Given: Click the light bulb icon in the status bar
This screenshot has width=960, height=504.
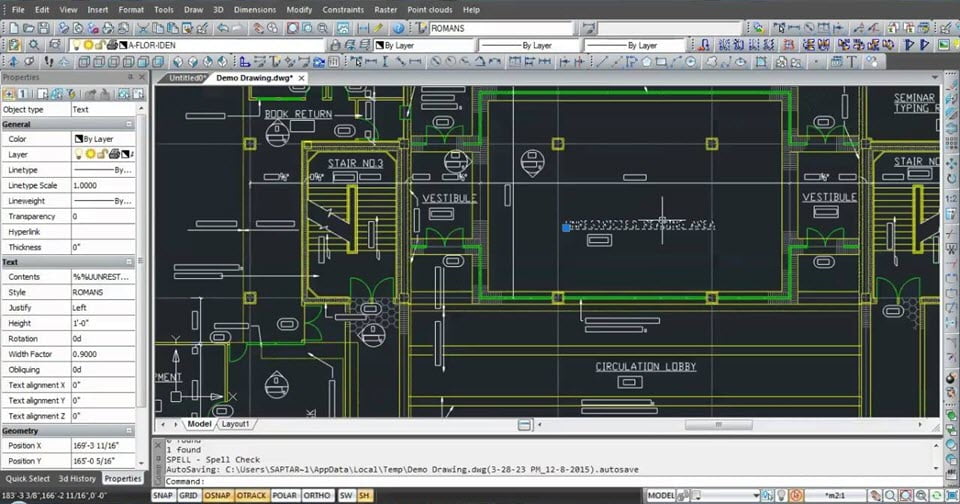Looking at the screenshot, I should (x=781, y=495).
